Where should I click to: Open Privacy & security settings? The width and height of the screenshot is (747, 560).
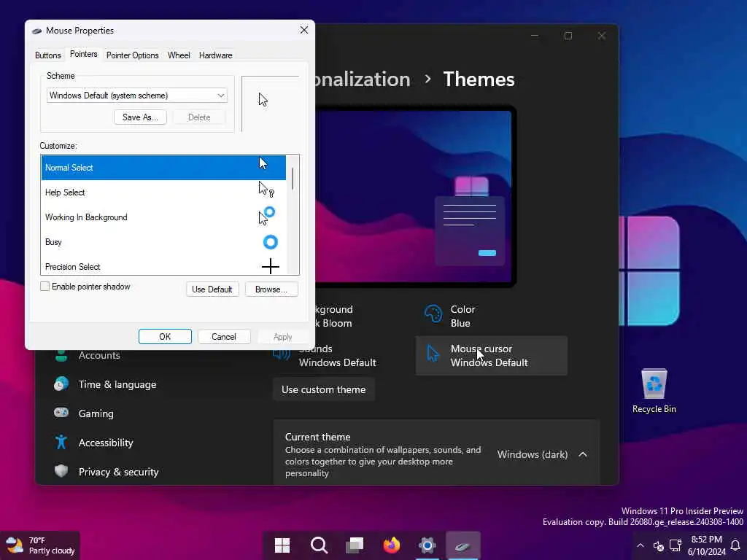(118, 472)
